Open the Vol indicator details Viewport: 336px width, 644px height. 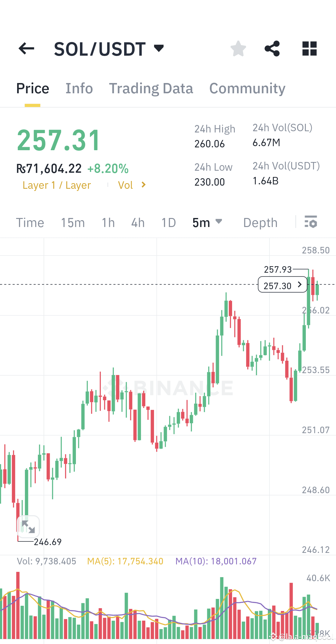tap(131, 185)
